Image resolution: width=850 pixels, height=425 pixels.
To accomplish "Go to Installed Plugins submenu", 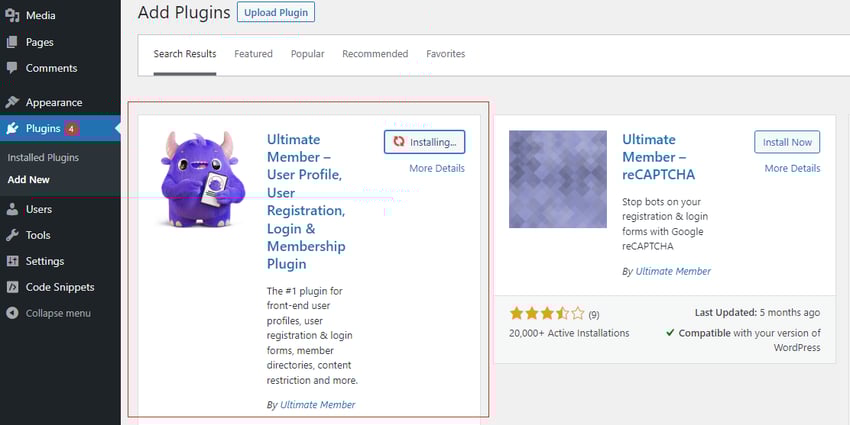I will (x=43, y=158).
